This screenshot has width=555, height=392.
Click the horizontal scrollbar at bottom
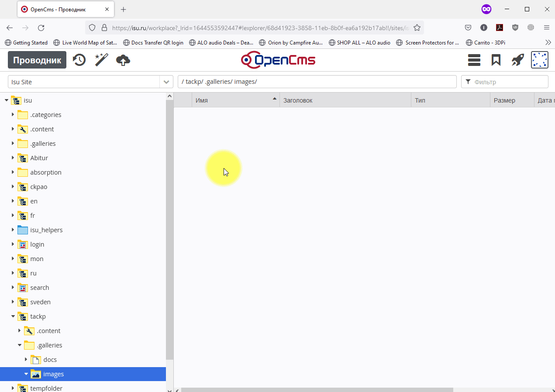pyautogui.click(x=317, y=389)
